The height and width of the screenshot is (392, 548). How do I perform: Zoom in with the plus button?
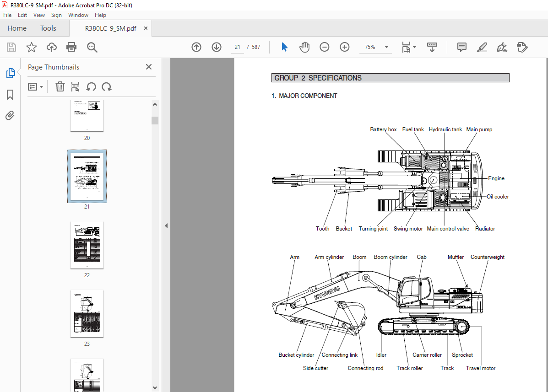(x=345, y=47)
